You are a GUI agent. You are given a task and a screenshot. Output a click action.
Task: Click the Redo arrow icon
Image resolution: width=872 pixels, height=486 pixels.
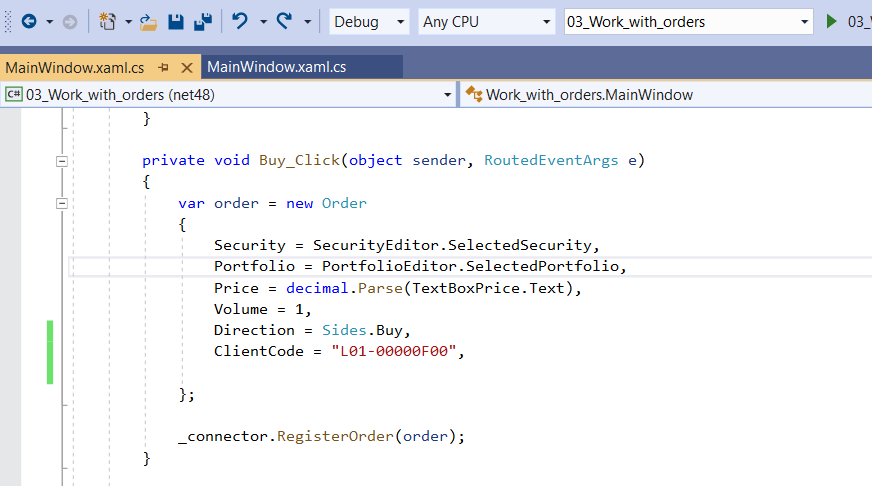click(284, 21)
